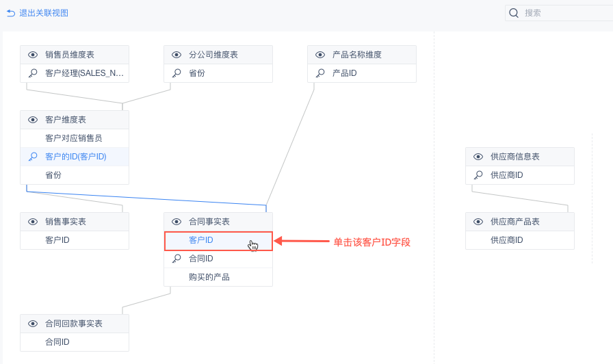Hide the 分公司维度表 table
Image resolution: width=613 pixels, height=364 pixels.
[177, 55]
